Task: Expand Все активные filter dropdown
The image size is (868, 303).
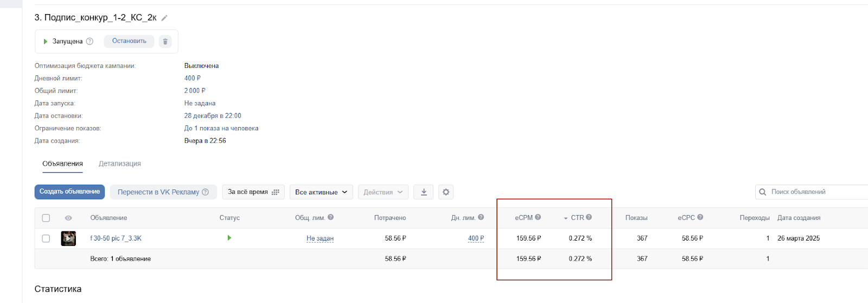Action: [321, 192]
